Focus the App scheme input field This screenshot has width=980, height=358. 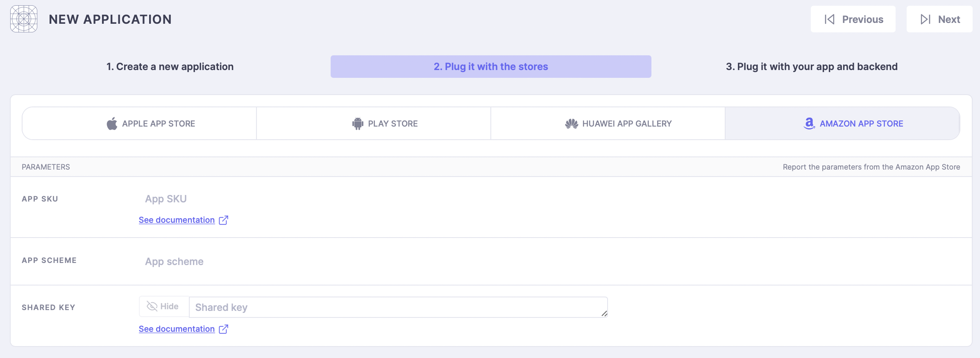(x=373, y=261)
